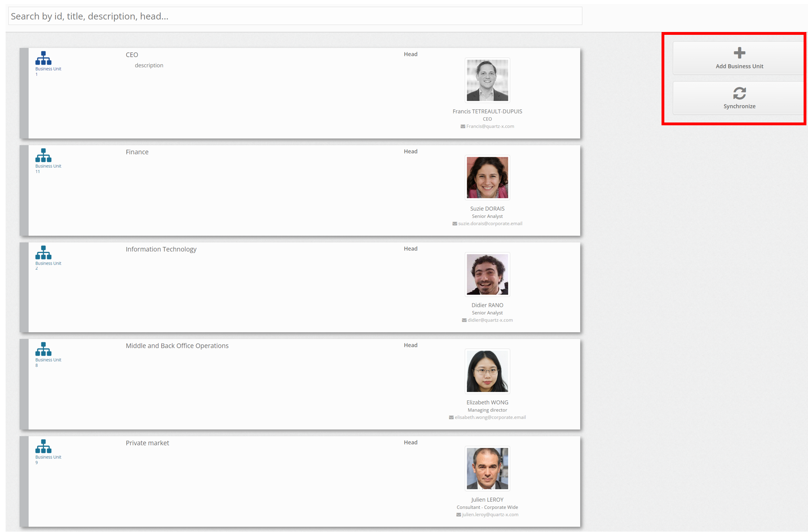Image resolution: width=808 pixels, height=532 pixels.
Task: Click julien.leroy@quartz-x.com email link
Action: [x=490, y=515]
